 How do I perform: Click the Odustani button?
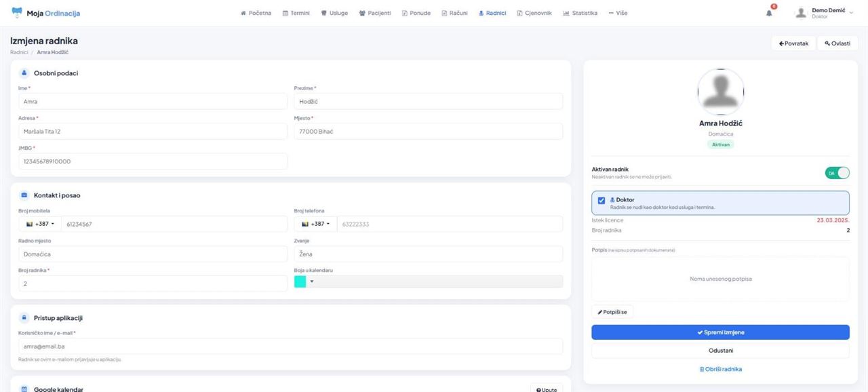coord(720,351)
